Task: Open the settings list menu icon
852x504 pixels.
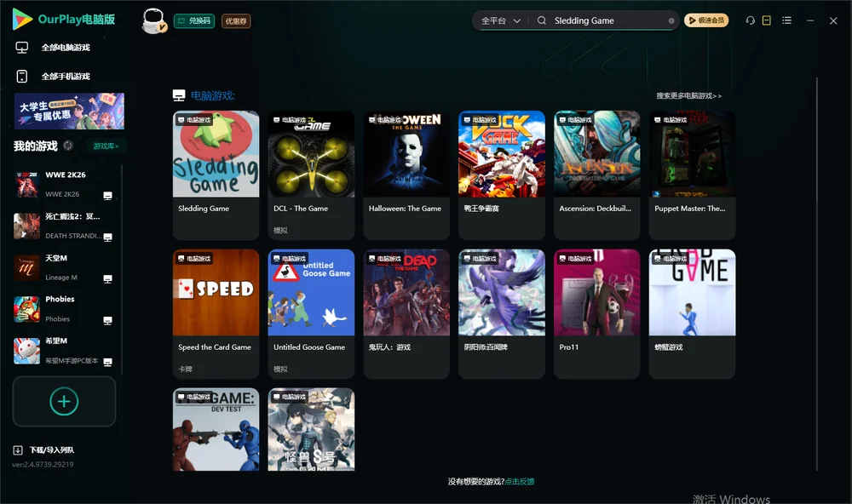Action: click(x=786, y=20)
